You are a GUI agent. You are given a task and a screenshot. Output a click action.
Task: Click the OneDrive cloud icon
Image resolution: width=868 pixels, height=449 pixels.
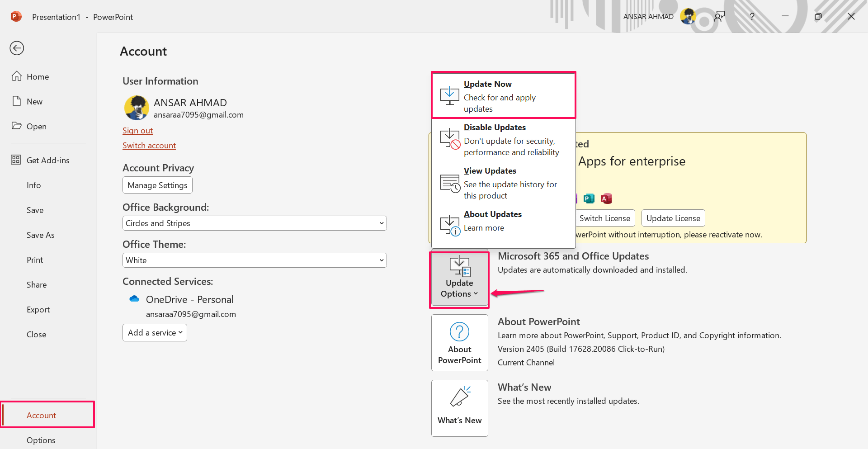pyautogui.click(x=134, y=299)
